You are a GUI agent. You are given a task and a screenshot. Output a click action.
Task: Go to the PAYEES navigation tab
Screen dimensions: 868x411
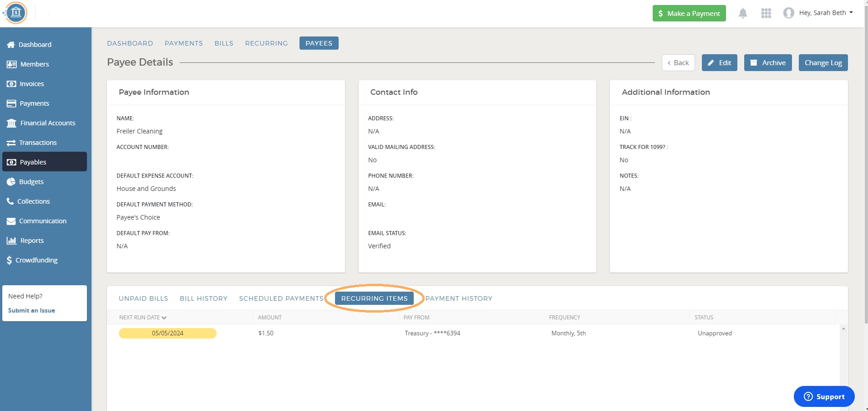(319, 43)
